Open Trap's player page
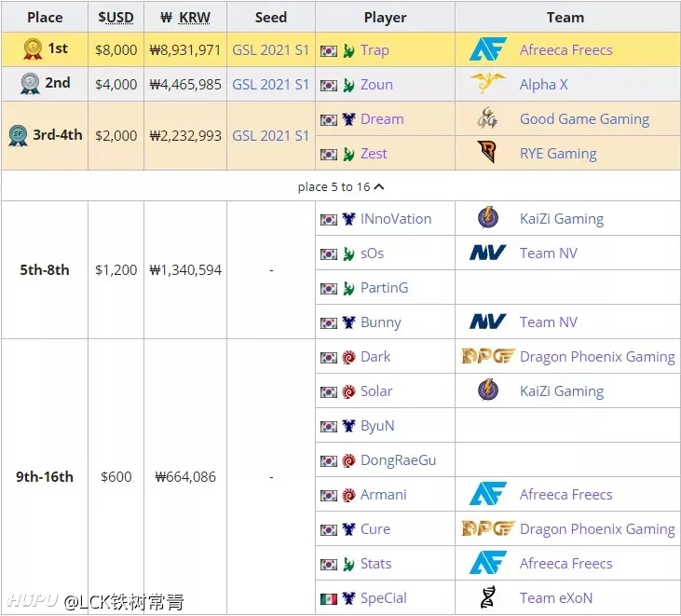The width and height of the screenshot is (681, 616). click(375, 50)
